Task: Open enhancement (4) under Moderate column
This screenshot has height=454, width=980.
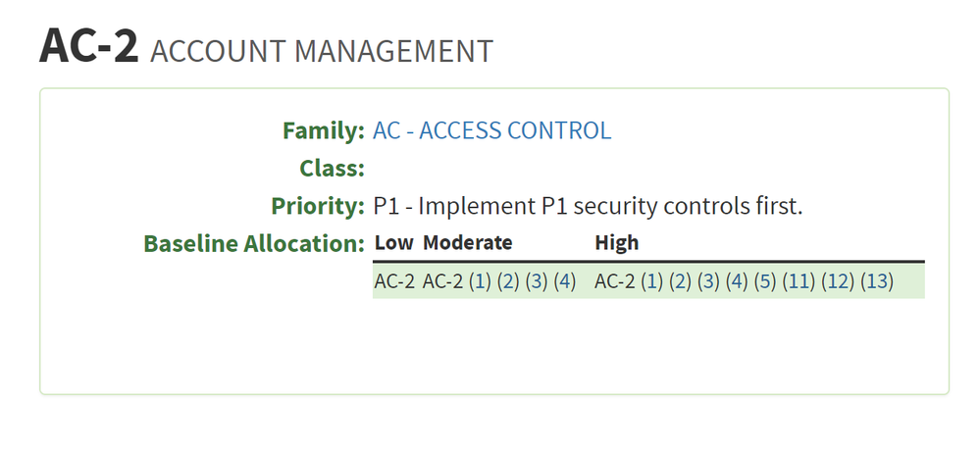Action: (564, 282)
